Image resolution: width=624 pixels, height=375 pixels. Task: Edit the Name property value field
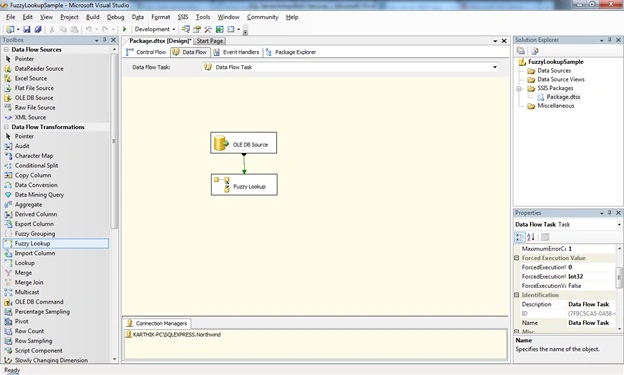591,323
